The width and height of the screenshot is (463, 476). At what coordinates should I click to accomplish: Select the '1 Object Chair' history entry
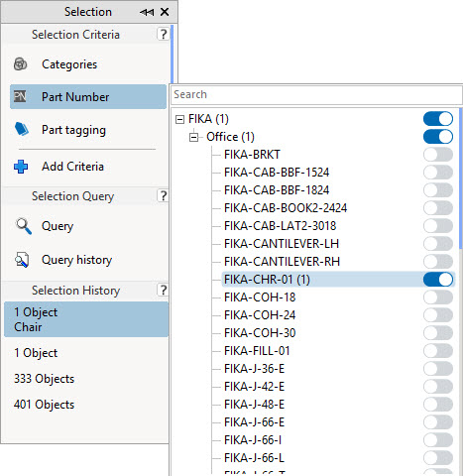click(86, 319)
